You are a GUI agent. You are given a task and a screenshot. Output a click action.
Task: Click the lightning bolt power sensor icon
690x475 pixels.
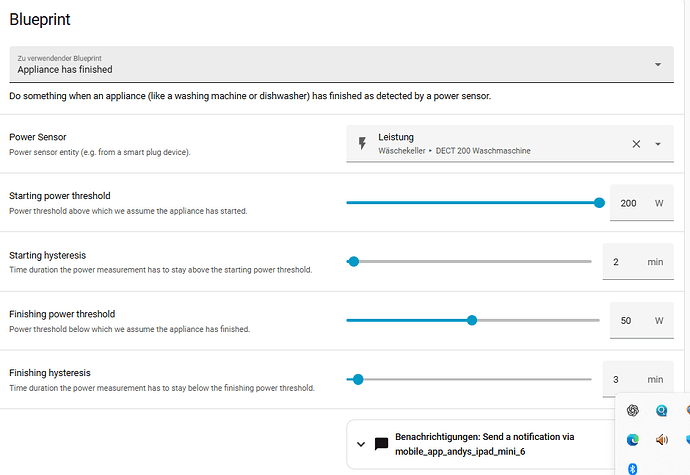[362, 144]
